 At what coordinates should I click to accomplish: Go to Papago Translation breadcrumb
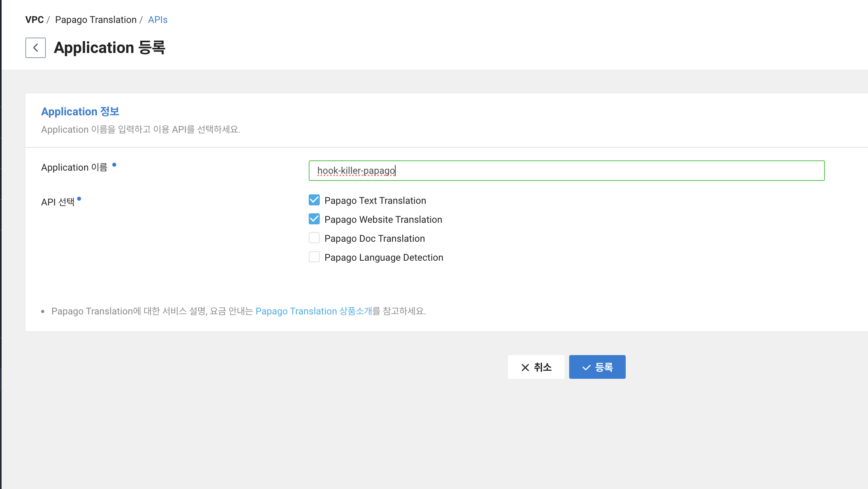(x=96, y=20)
